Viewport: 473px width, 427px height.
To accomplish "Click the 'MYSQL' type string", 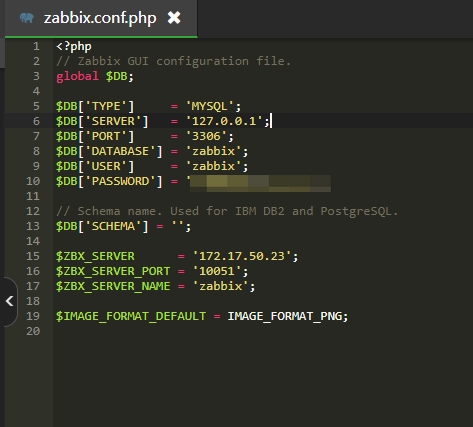I will click(x=210, y=106).
